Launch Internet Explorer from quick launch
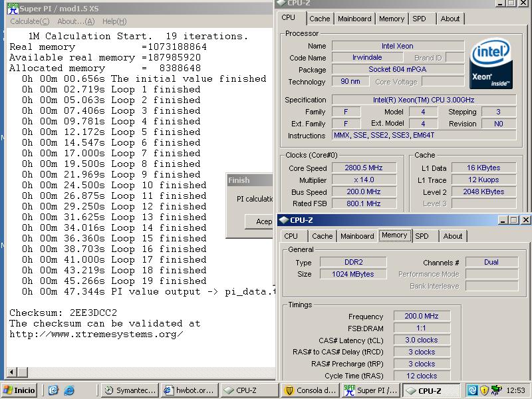Screen dimensions: 532x399 coord(69,390)
